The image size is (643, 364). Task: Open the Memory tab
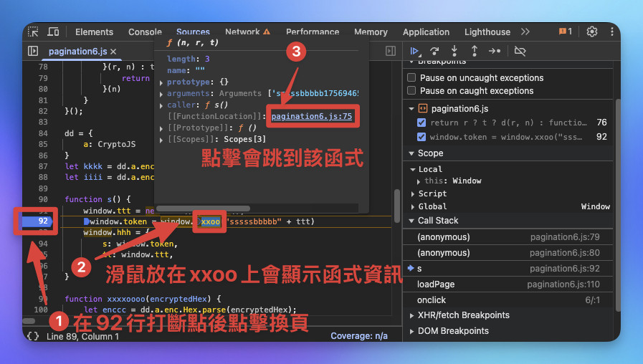(x=371, y=32)
